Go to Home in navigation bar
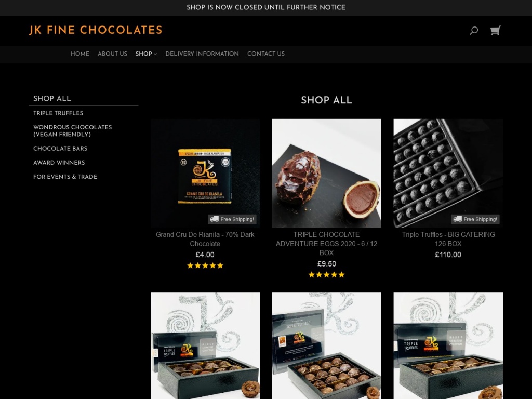The image size is (532, 399). point(79,54)
